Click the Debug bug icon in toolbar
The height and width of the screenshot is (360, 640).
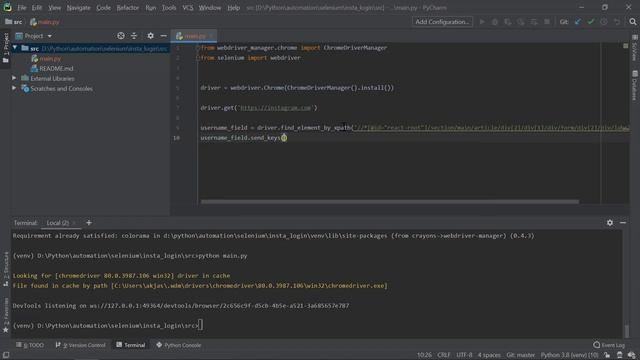(495, 22)
